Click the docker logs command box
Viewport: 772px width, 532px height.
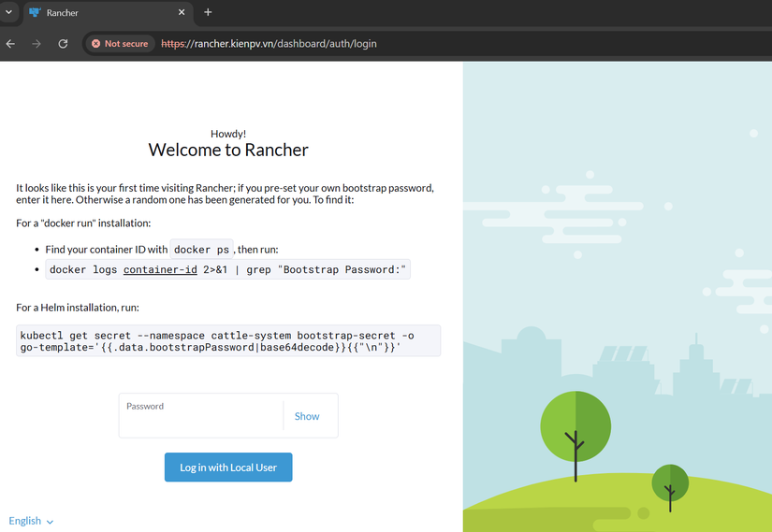pyautogui.click(x=228, y=269)
